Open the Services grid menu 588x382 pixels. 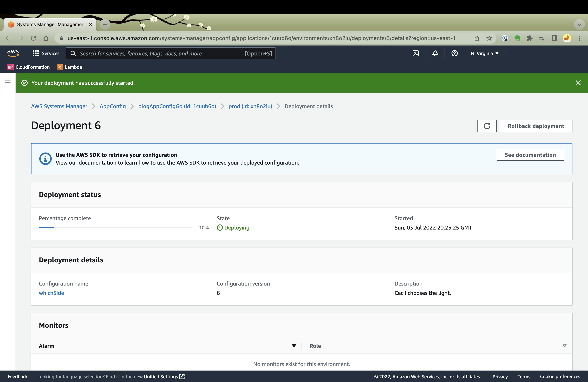(x=46, y=53)
